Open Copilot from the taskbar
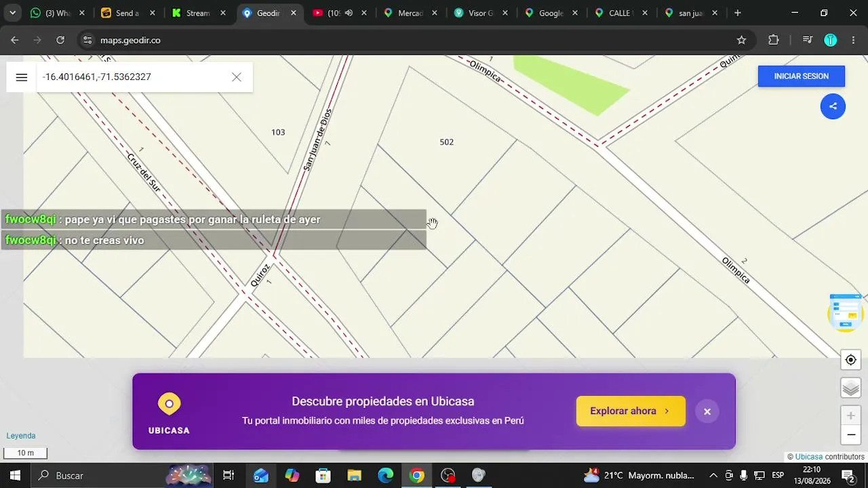The height and width of the screenshot is (488, 868). (x=292, y=475)
